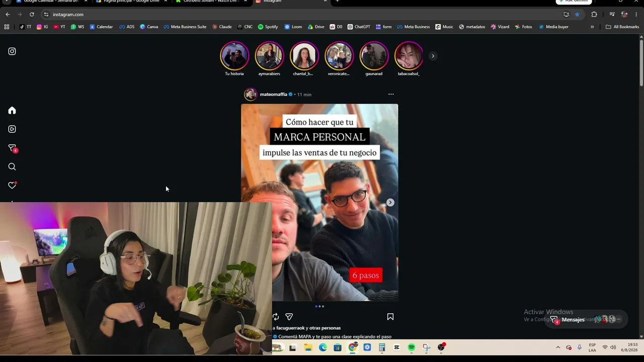
Task: Open mateomaffia profile link
Action: 273,95
